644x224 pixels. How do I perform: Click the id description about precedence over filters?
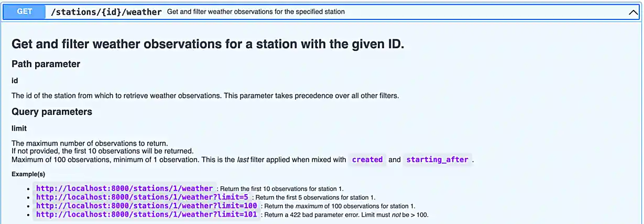click(x=205, y=95)
